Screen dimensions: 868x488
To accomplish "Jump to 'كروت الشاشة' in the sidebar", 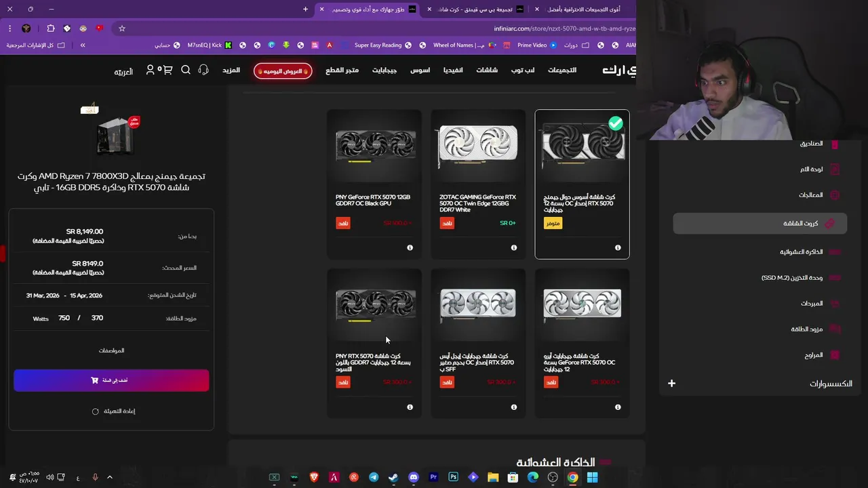I will point(759,223).
